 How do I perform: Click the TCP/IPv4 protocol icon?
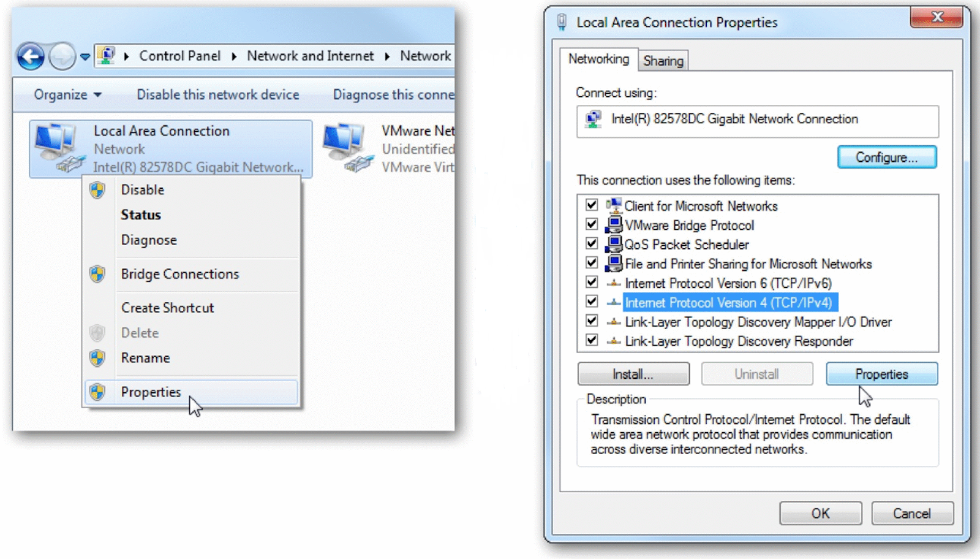pos(614,302)
